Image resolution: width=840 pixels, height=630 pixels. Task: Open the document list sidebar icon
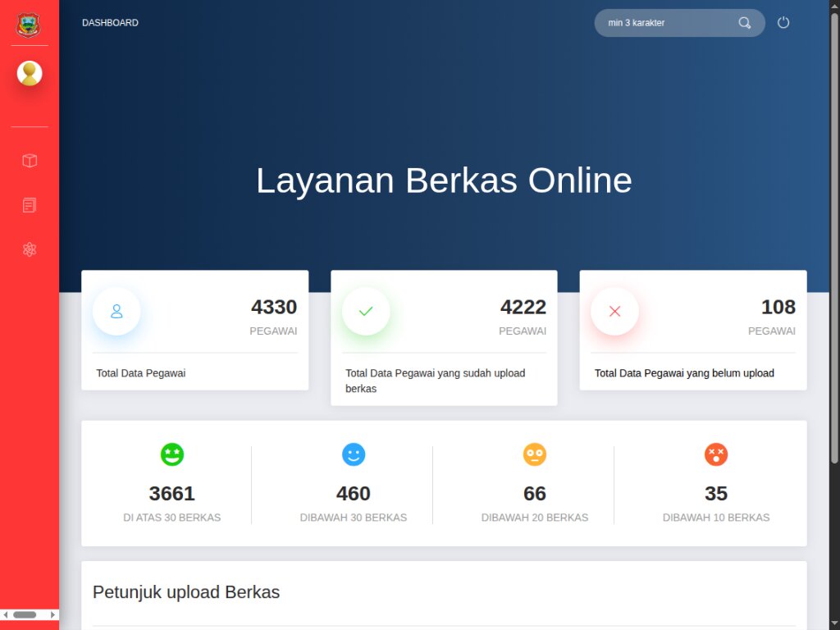(30, 205)
